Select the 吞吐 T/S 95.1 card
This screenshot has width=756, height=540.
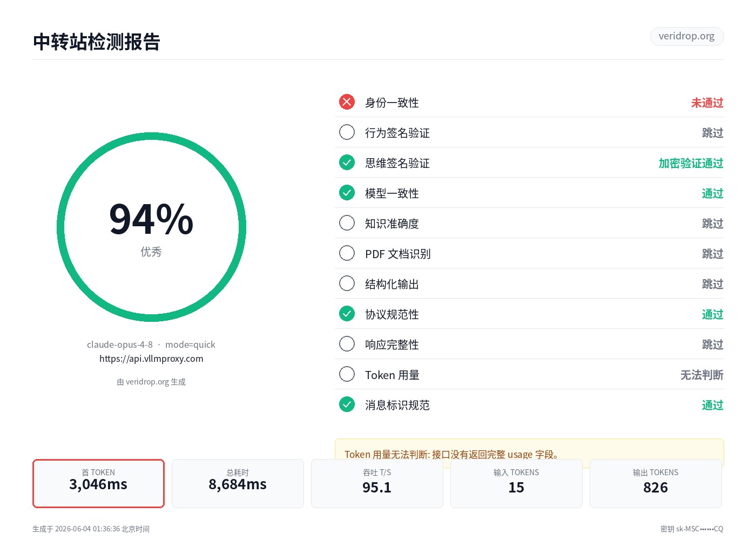click(377, 483)
